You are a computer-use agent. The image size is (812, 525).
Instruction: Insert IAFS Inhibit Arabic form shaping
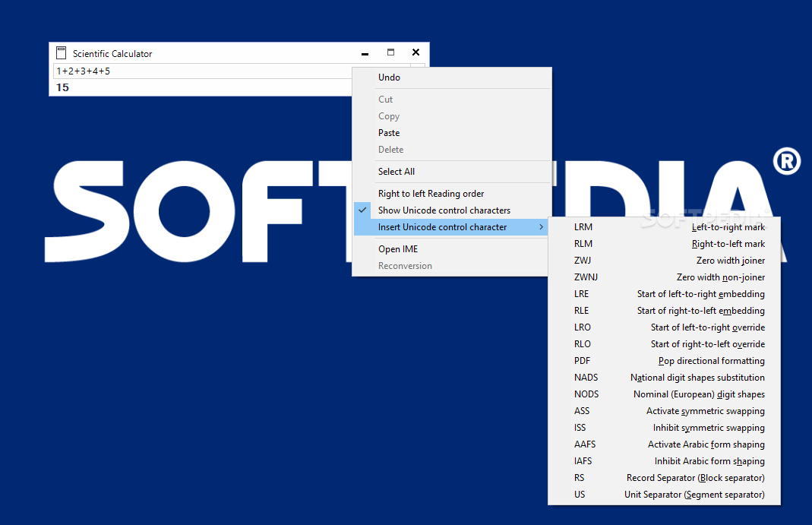coord(665,460)
